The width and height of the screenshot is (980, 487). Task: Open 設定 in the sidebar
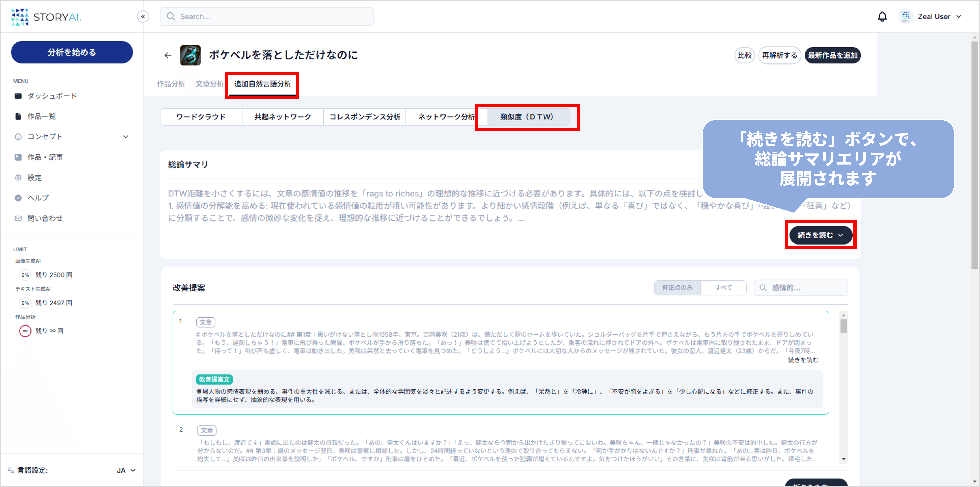34,178
